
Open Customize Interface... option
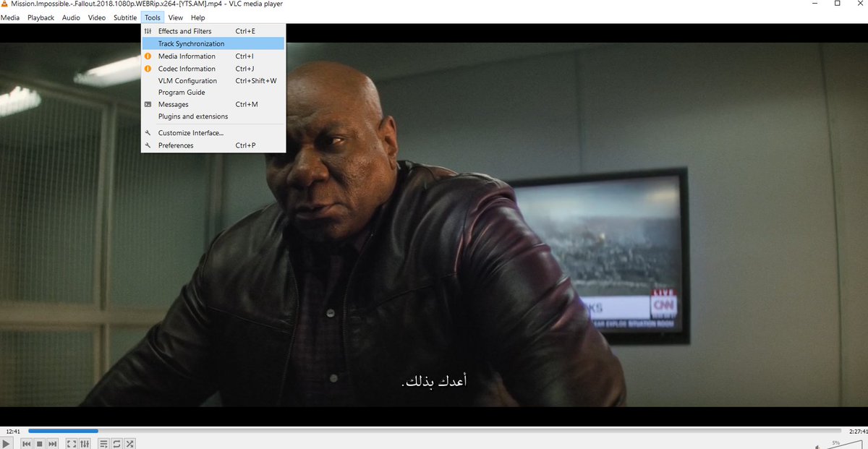tap(213, 133)
